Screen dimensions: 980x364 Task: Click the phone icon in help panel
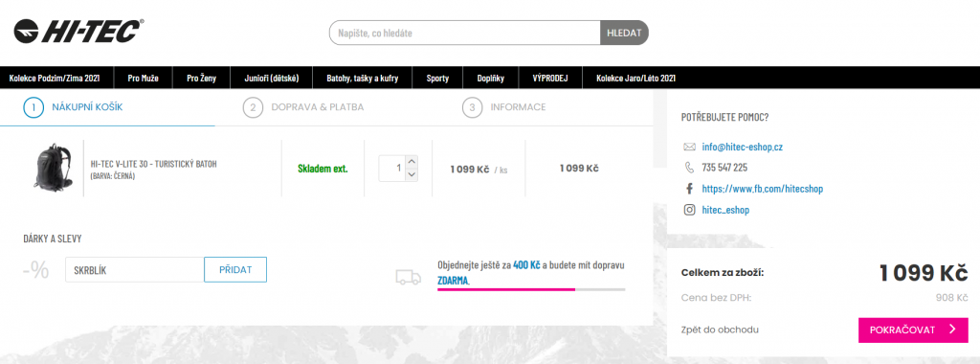[689, 168]
